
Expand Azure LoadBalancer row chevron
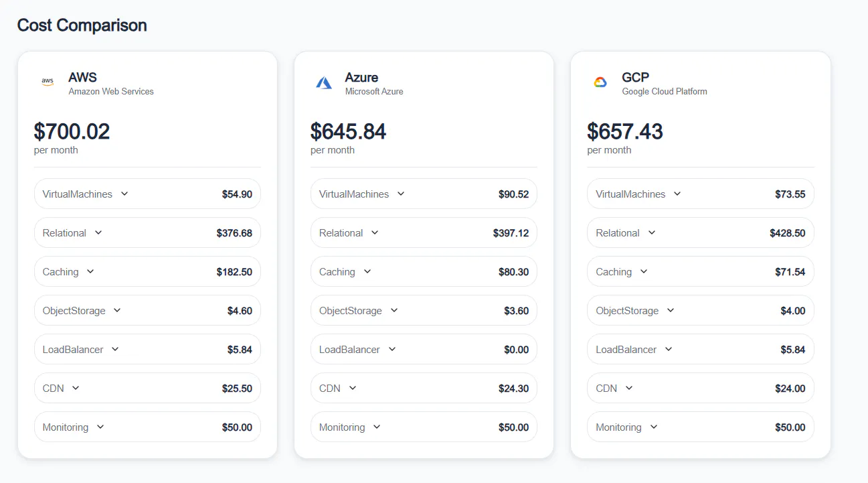coord(392,349)
